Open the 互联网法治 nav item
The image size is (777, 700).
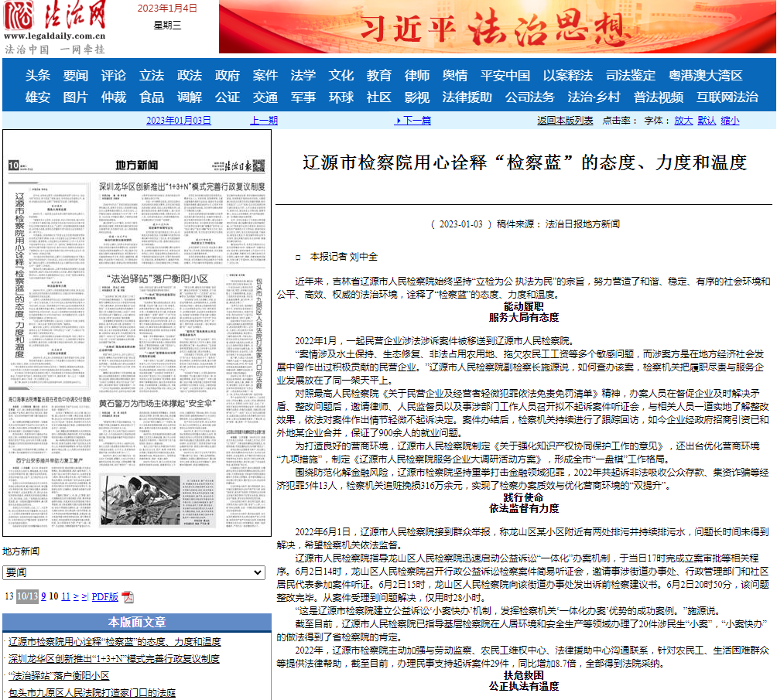click(727, 97)
